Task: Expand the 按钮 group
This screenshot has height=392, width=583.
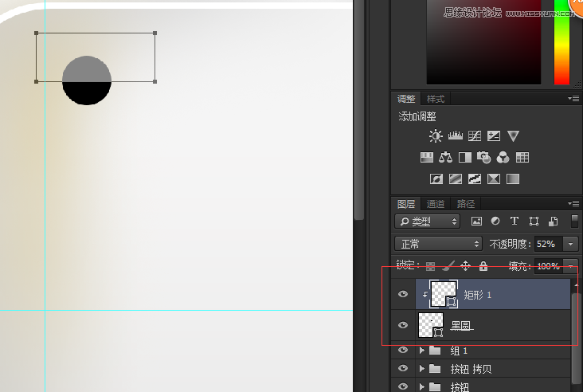Action: tap(421, 386)
